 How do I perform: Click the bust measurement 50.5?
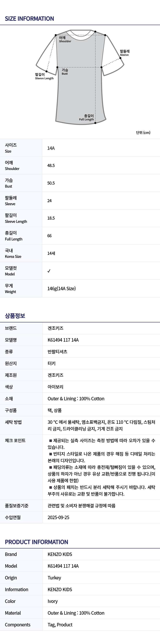coord(51,183)
